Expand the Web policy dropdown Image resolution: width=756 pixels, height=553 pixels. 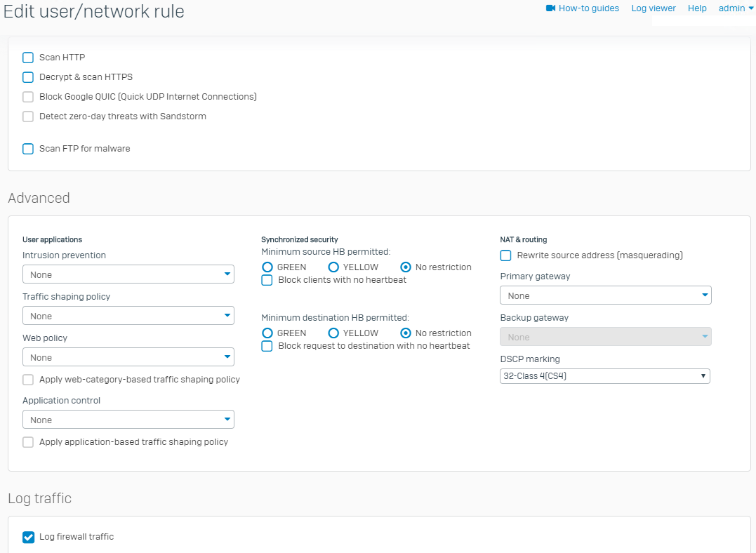[x=128, y=357]
